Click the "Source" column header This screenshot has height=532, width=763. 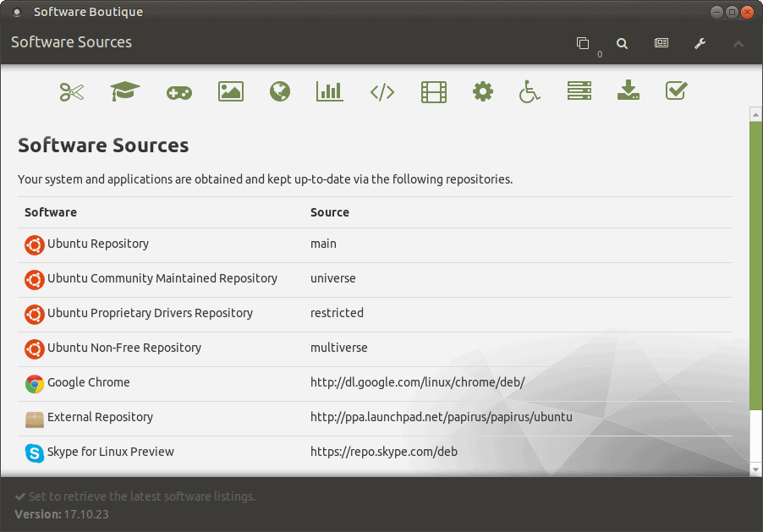click(329, 212)
